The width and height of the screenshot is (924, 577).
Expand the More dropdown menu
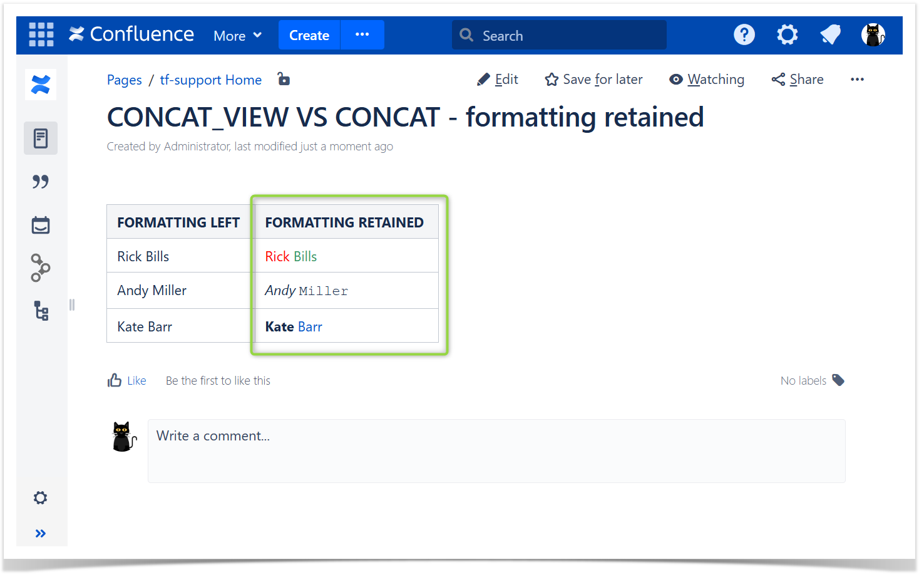click(237, 36)
